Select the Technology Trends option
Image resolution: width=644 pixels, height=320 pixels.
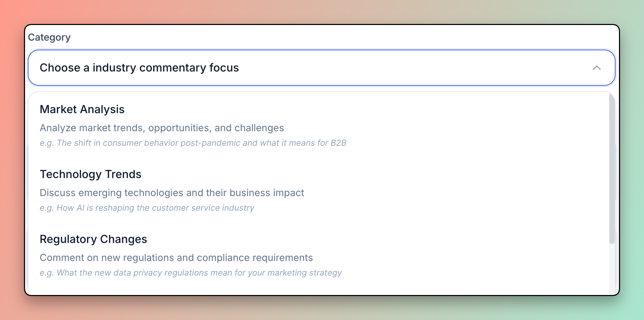pyautogui.click(x=90, y=174)
